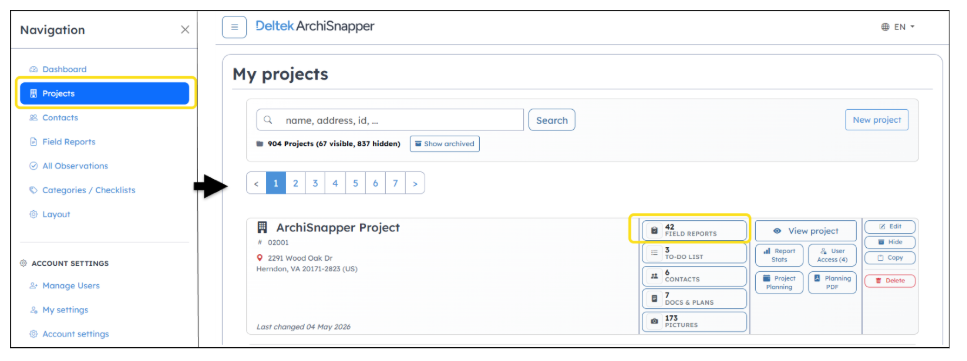Click the magnifier icon in search box

(268, 120)
